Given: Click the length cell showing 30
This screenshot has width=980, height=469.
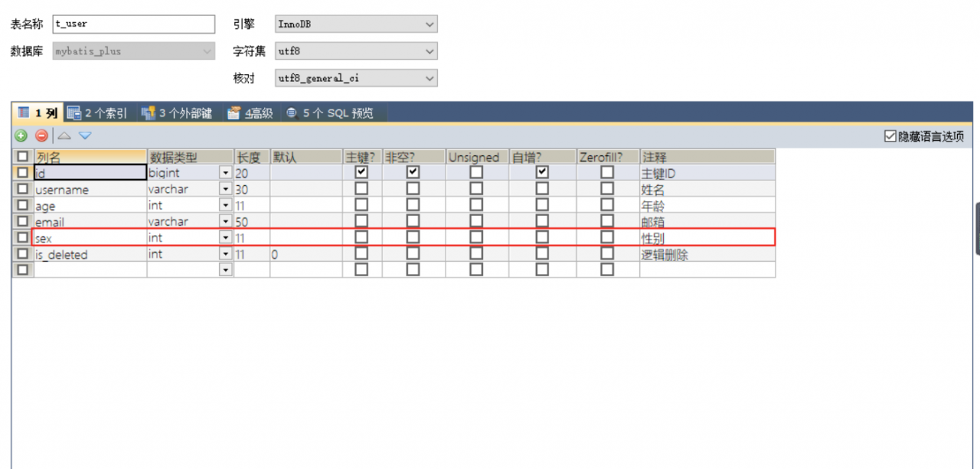Looking at the screenshot, I should point(252,190).
